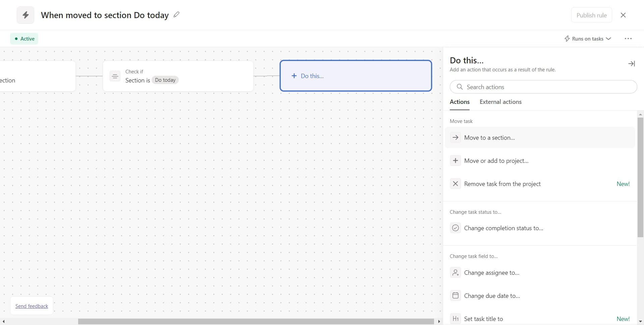Click the H1 Set task title icon
This screenshot has width=644, height=325.
tap(455, 319)
